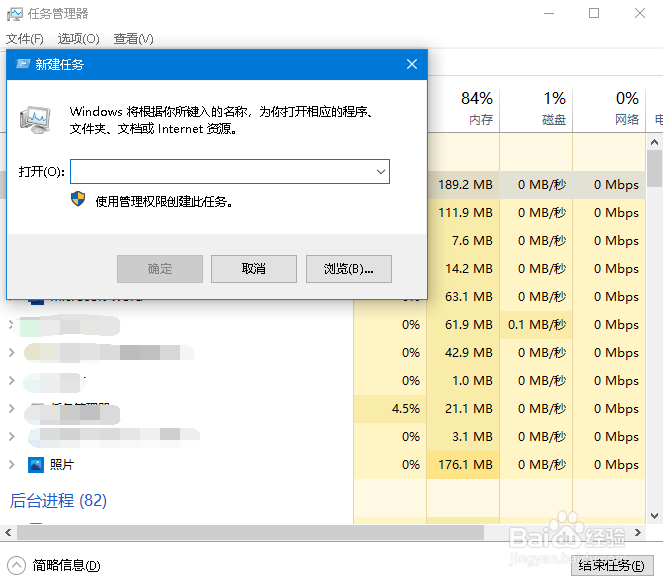Viewport: 663px width, 582px height.
Task: Click the horizontal scrollbar left arrow
Action: point(8,533)
